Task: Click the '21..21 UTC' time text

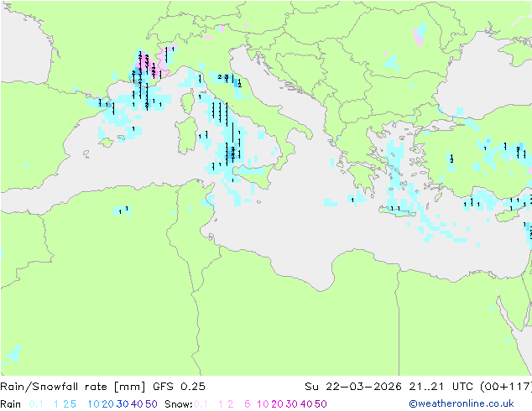Action: pos(442,387)
